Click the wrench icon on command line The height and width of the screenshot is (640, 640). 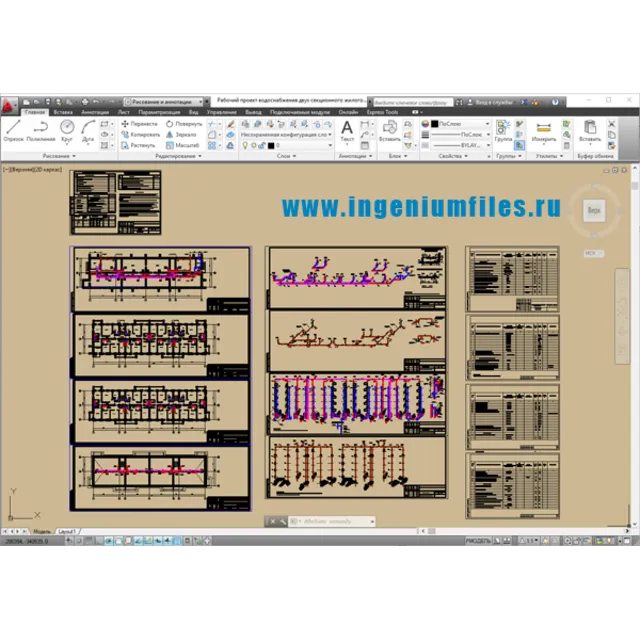[282, 521]
